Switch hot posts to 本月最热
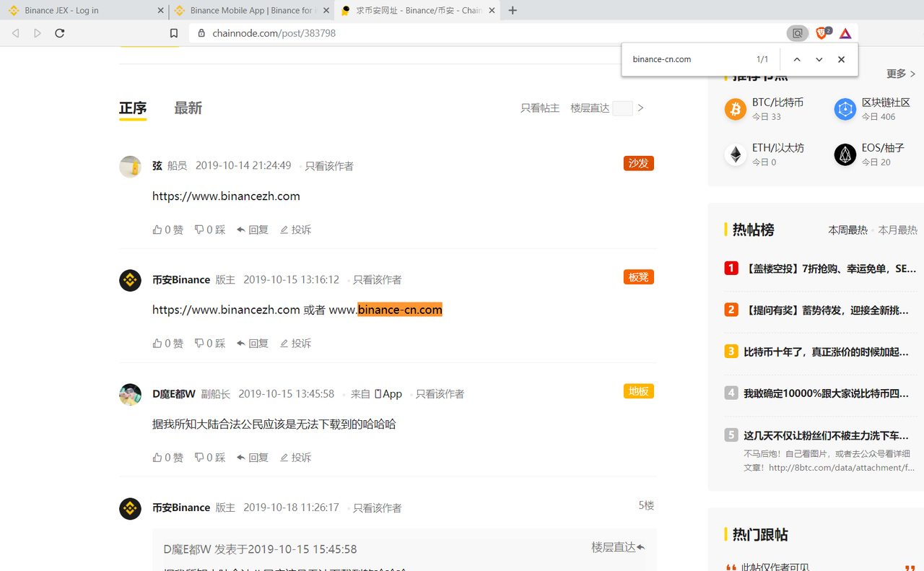The height and width of the screenshot is (571, 924). (x=897, y=230)
